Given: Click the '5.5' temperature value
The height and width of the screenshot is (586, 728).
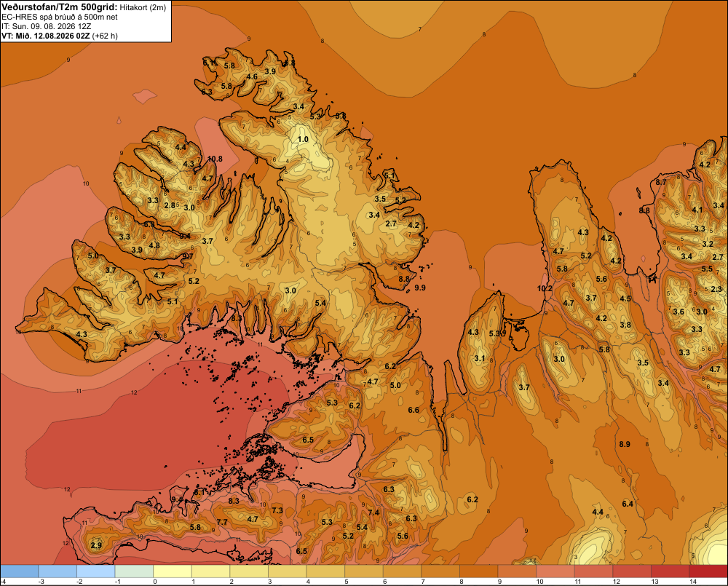Looking at the screenshot, I should point(707,269).
